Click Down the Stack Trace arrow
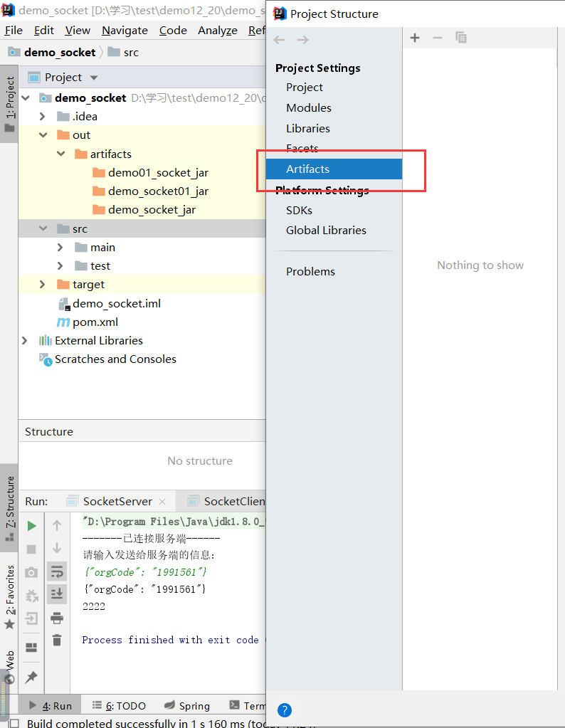The width and height of the screenshot is (565, 728). [57, 548]
